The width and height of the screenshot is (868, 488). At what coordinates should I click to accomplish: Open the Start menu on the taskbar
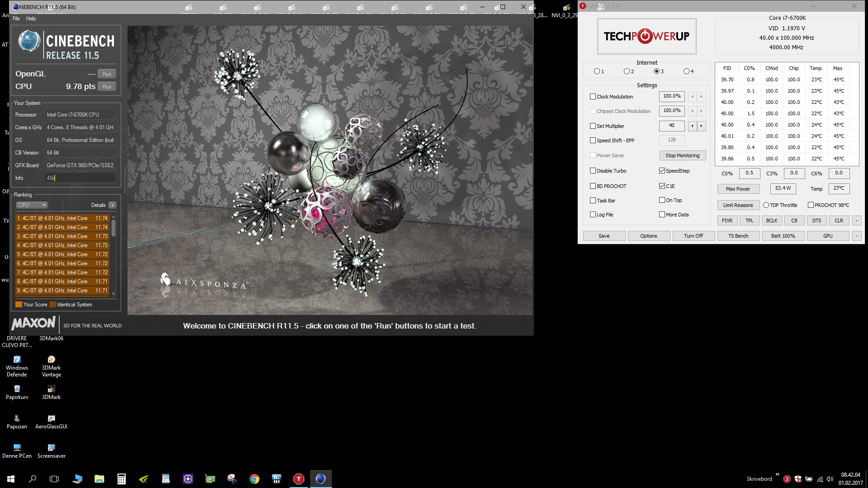coord(11,479)
